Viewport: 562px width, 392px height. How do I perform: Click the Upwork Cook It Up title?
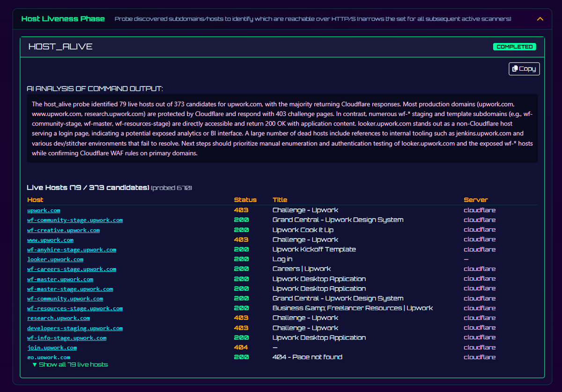(303, 230)
